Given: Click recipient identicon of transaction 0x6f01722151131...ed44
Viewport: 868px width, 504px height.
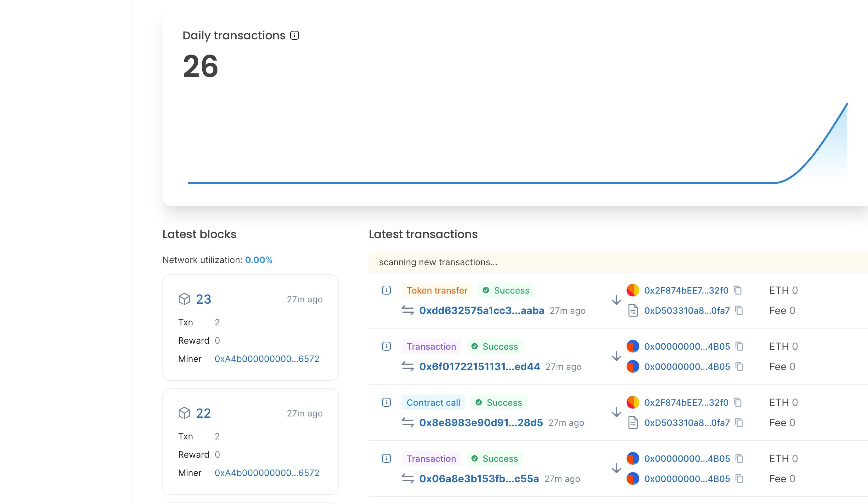Looking at the screenshot, I should [x=633, y=366].
